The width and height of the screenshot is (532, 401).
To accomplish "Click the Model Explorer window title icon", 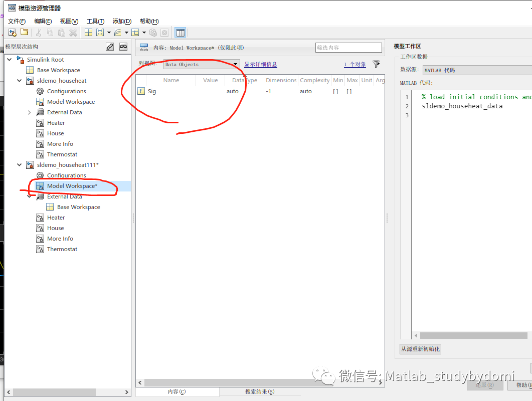I will point(12,8).
